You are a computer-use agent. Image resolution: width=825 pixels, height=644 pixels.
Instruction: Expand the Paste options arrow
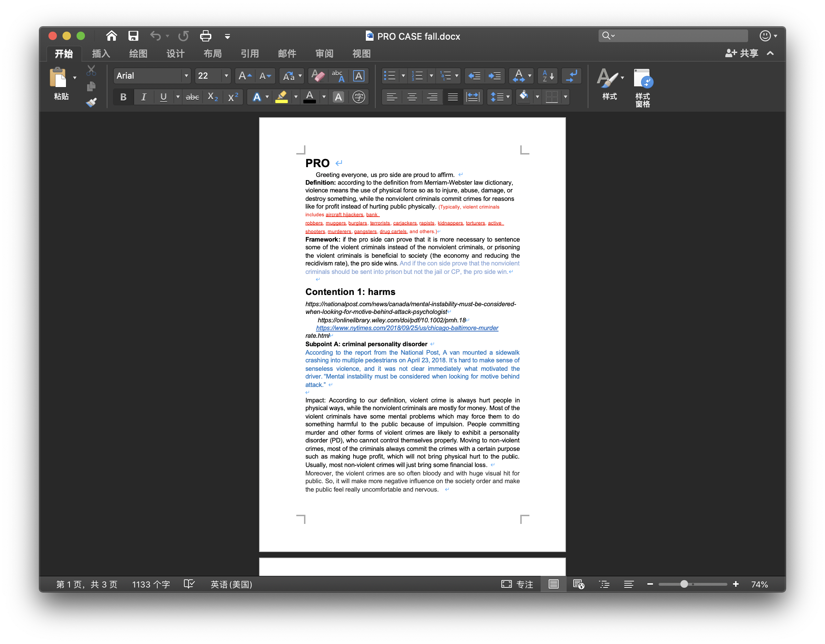[75, 78]
